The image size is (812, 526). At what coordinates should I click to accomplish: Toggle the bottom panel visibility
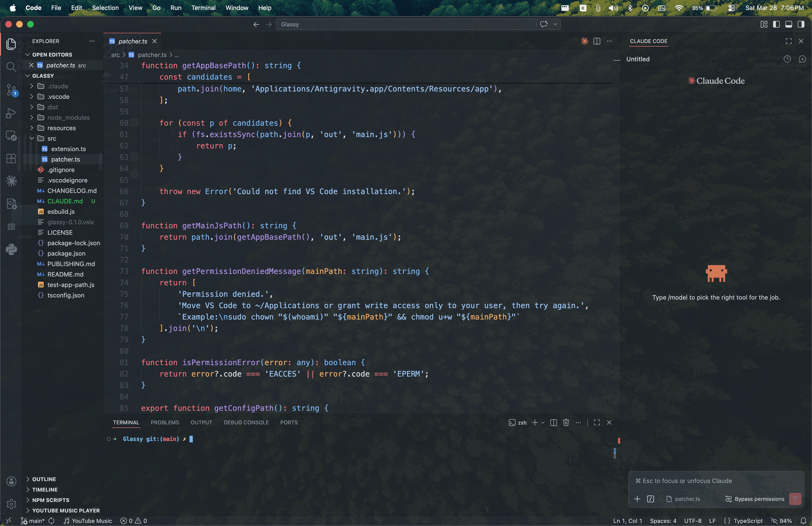coord(788,24)
